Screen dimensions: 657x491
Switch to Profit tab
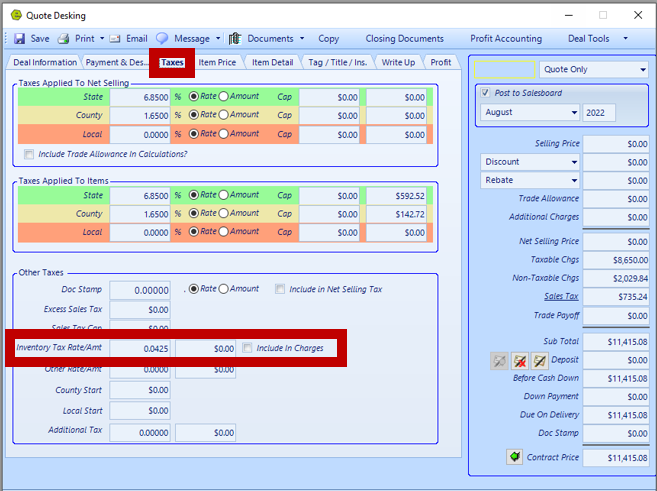tap(441, 62)
